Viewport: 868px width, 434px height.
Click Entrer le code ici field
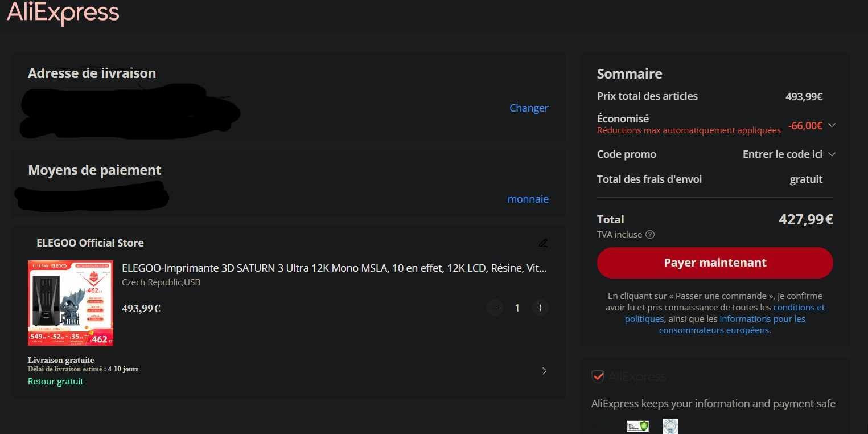[782, 154]
